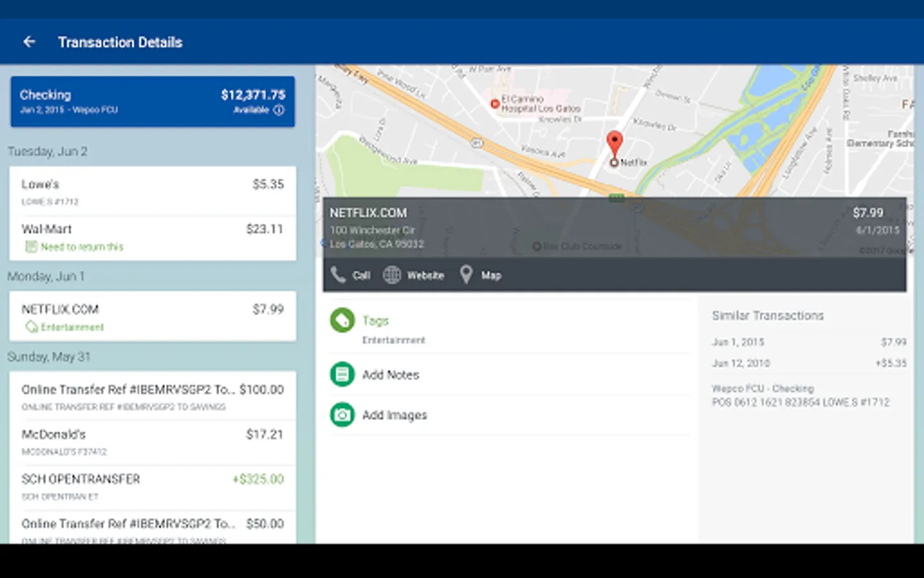Click the POS 0612 LOWE S #1712 description
Screen dimensions: 924x578
point(801,402)
